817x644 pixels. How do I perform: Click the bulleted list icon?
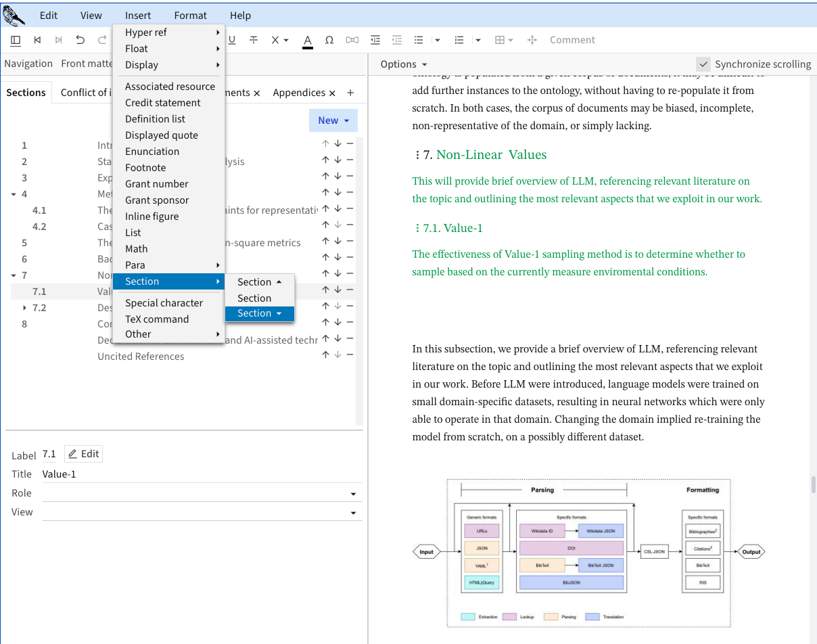click(x=419, y=40)
